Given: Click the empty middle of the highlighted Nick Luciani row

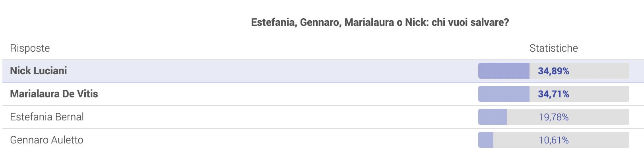Looking at the screenshot, I should tap(270, 71).
